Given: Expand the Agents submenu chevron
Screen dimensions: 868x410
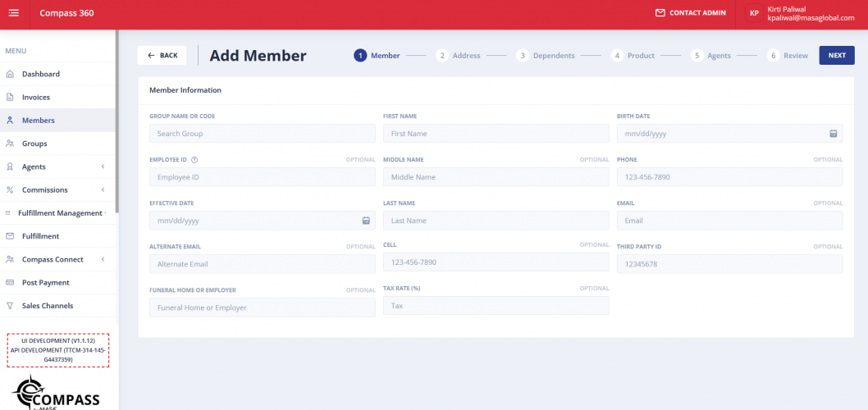Looking at the screenshot, I should (103, 166).
